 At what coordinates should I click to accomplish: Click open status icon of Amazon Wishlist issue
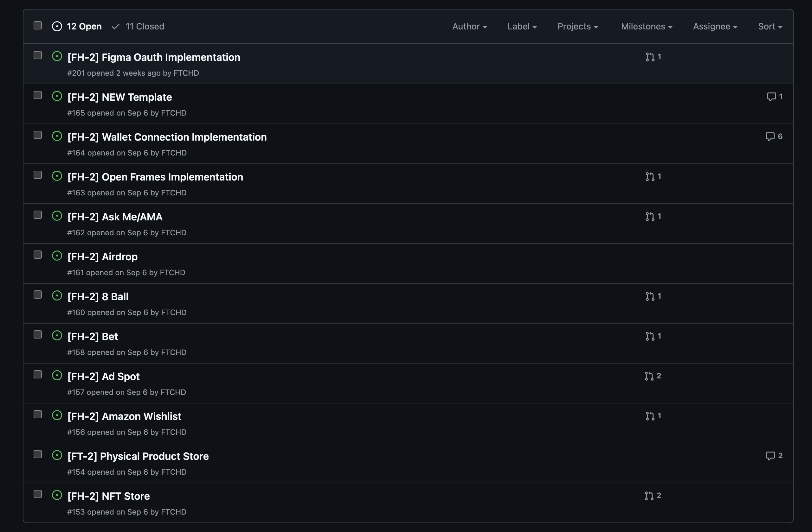point(57,415)
